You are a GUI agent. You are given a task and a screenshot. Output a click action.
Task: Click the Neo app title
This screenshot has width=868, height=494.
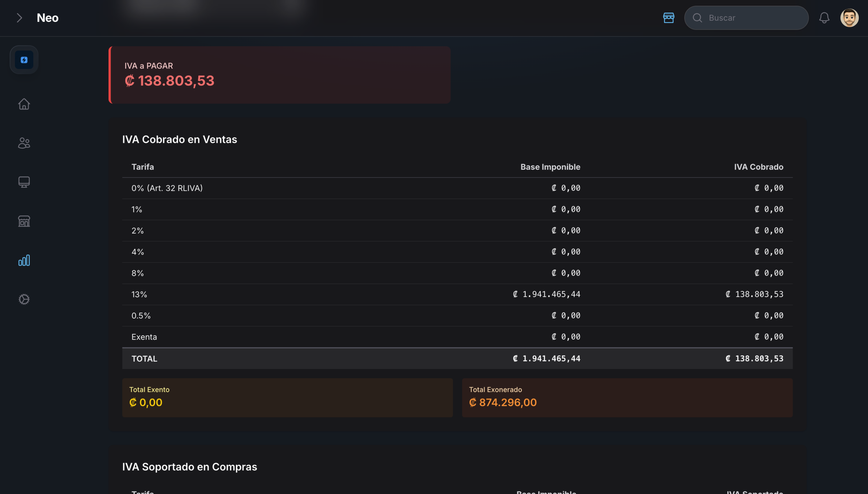47,18
